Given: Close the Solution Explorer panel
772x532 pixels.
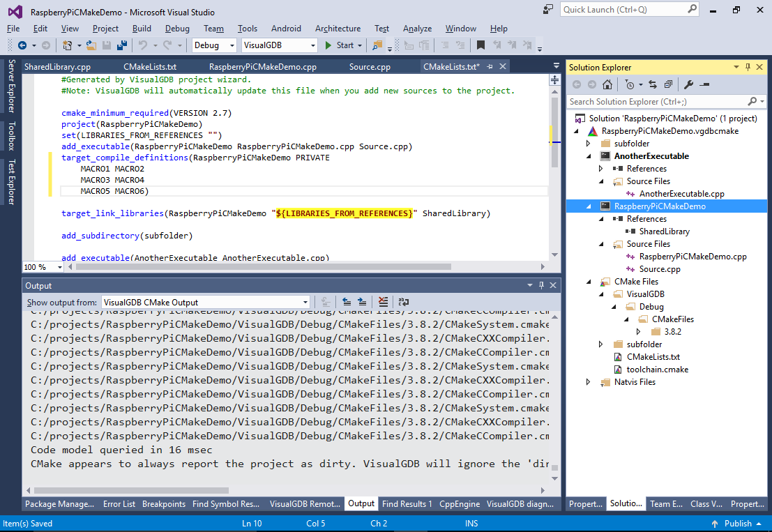Looking at the screenshot, I should (759, 67).
